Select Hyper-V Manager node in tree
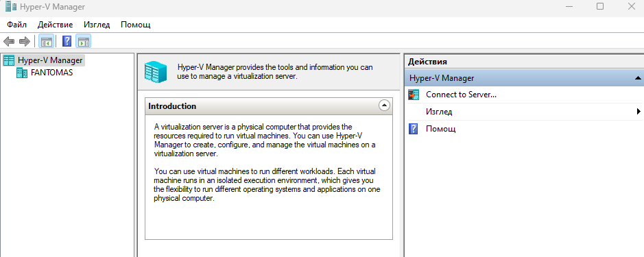 [x=50, y=60]
